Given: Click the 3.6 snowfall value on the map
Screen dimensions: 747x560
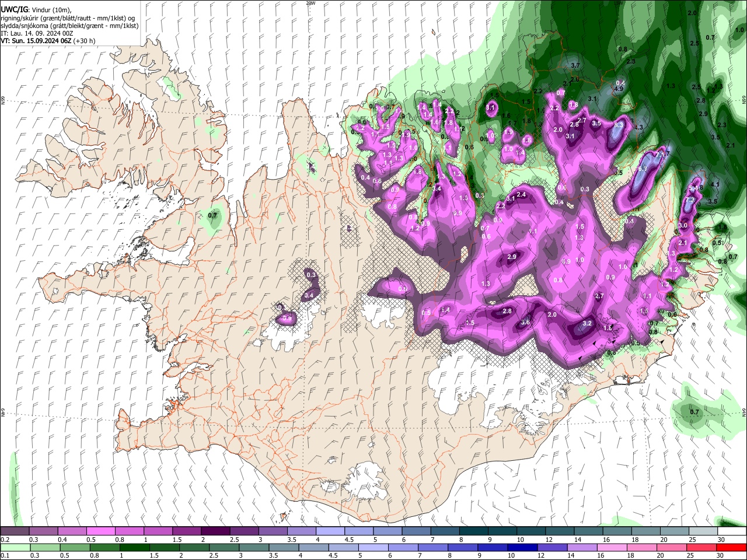Looking at the screenshot, I should [525, 323].
